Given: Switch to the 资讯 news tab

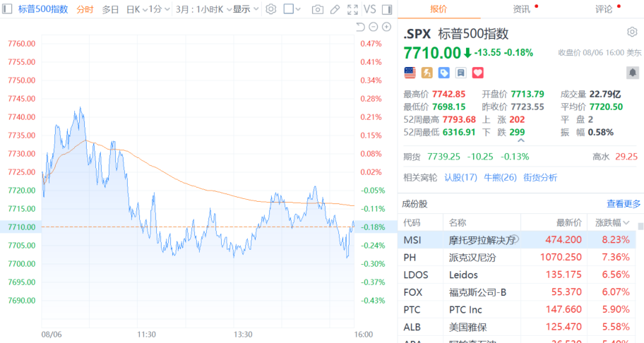Looking at the screenshot, I should [522, 9].
